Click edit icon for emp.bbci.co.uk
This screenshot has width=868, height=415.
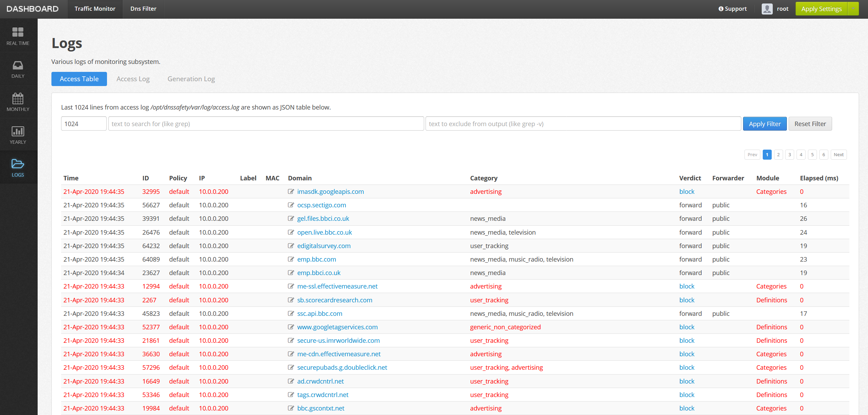[x=291, y=273]
